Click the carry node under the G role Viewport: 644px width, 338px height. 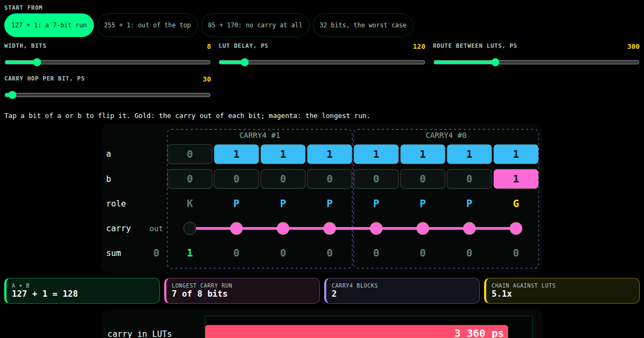pos(516,229)
